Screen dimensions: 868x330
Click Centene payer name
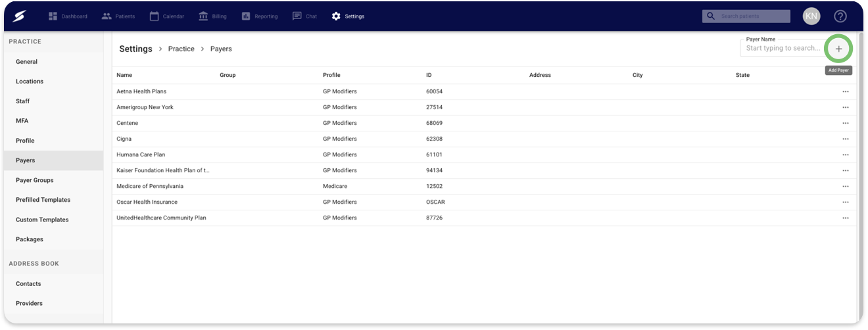pos(128,123)
